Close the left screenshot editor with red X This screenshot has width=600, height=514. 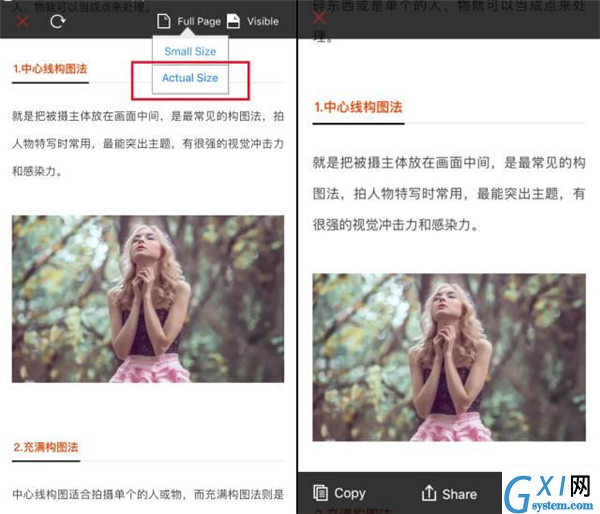(x=23, y=22)
